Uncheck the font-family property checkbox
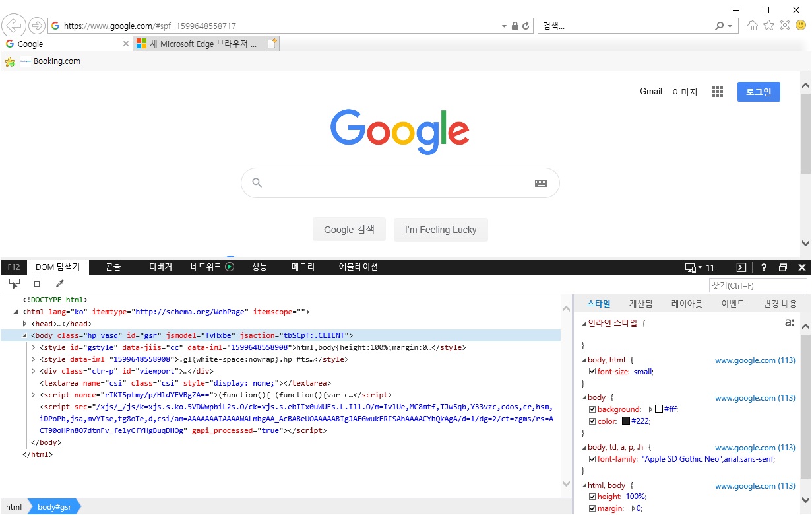812x515 pixels. tap(592, 459)
